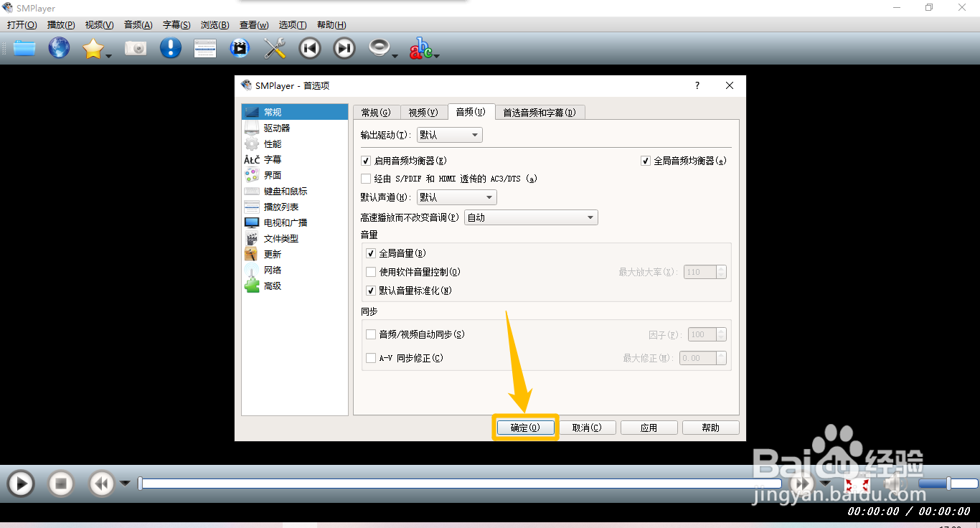Select 键盘和鼠标 in the preferences sidebar
Screen dimensions: 980x528
tap(295, 191)
